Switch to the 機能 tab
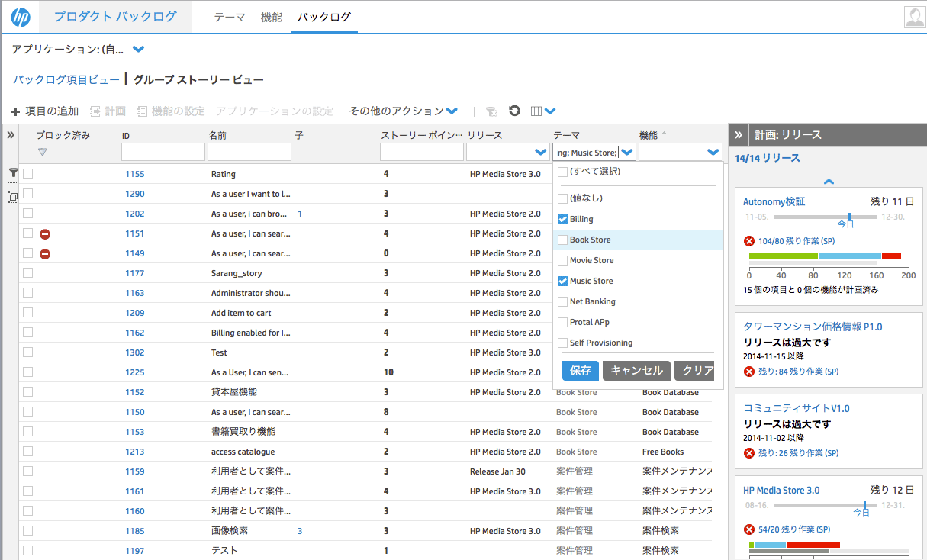The height and width of the screenshot is (560, 927). 271,17
